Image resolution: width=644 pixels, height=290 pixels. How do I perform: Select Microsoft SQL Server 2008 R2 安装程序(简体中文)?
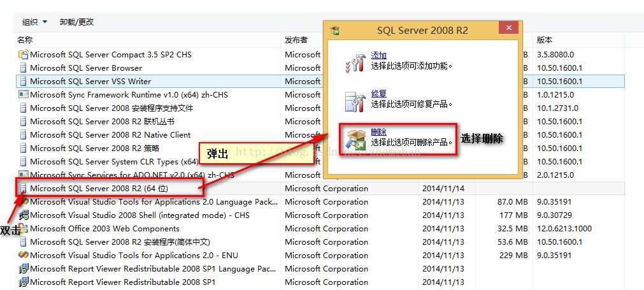pos(120,242)
